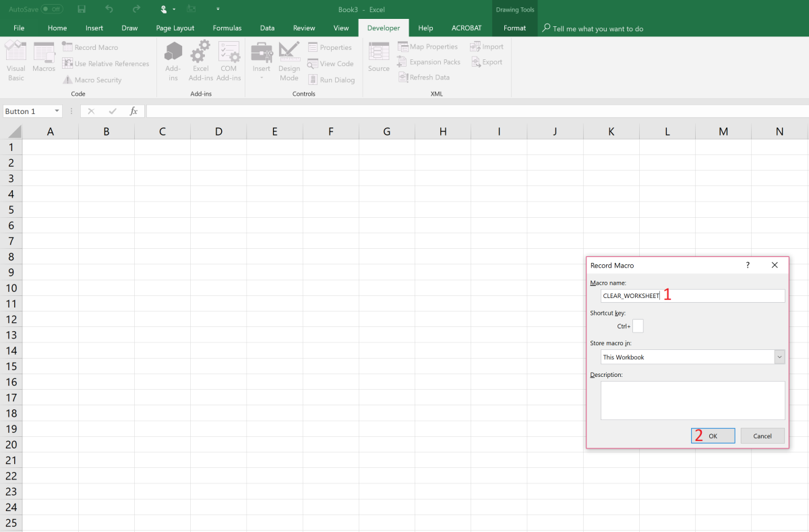Screen dimensions: 809x532
Task: Click the View Code icon
Action: (x=313, y=63)
